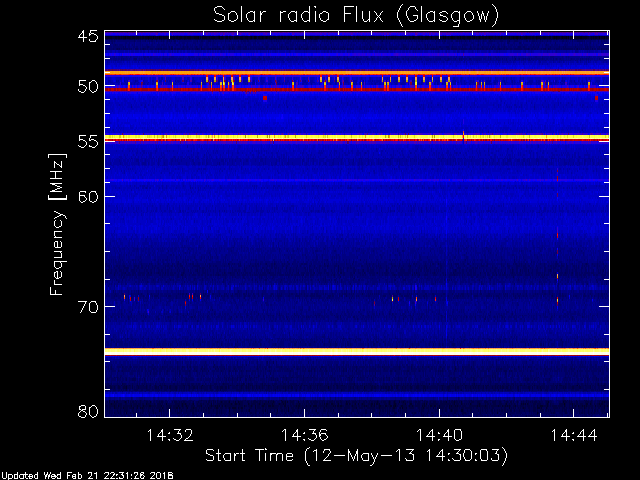Screen dimensions: 640x480
Task: Click the time axis label "14:40"
Action: pyautogui.click(x=439, y=435)
